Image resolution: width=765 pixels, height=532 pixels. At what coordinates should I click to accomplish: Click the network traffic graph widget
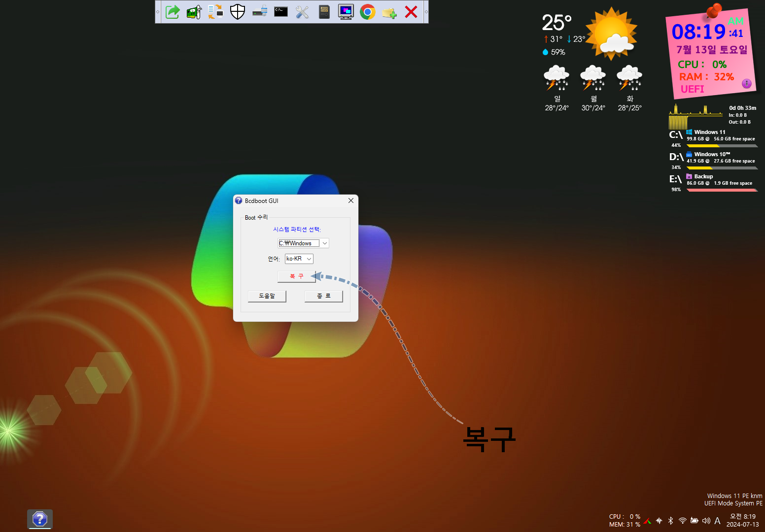coord(695,117)
